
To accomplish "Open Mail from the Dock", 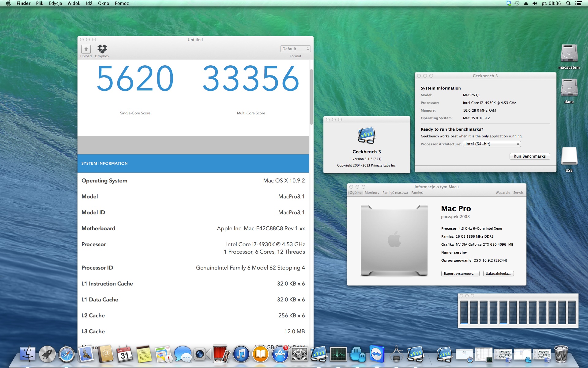I will tap(86, 355).
